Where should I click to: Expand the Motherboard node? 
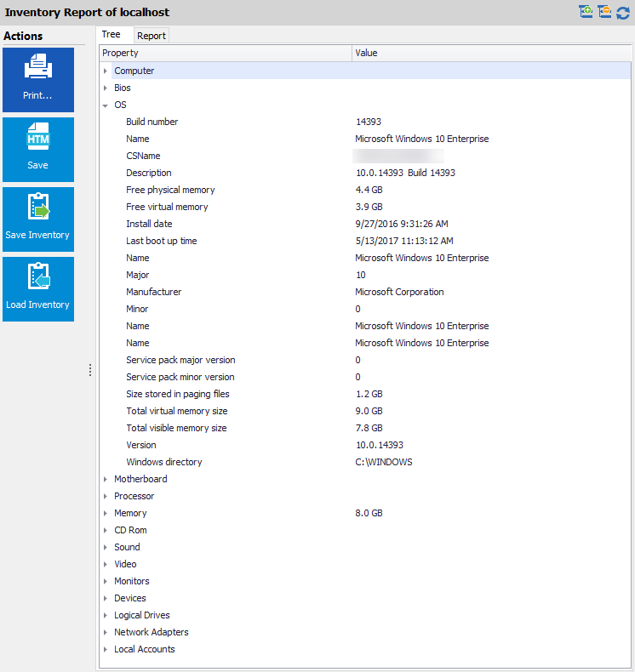(106, 480)
